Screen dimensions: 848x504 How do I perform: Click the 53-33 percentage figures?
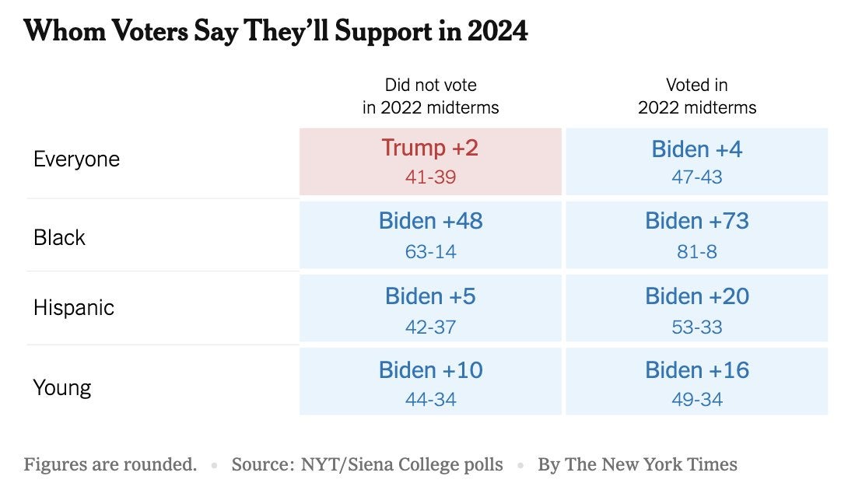point(697,327)
